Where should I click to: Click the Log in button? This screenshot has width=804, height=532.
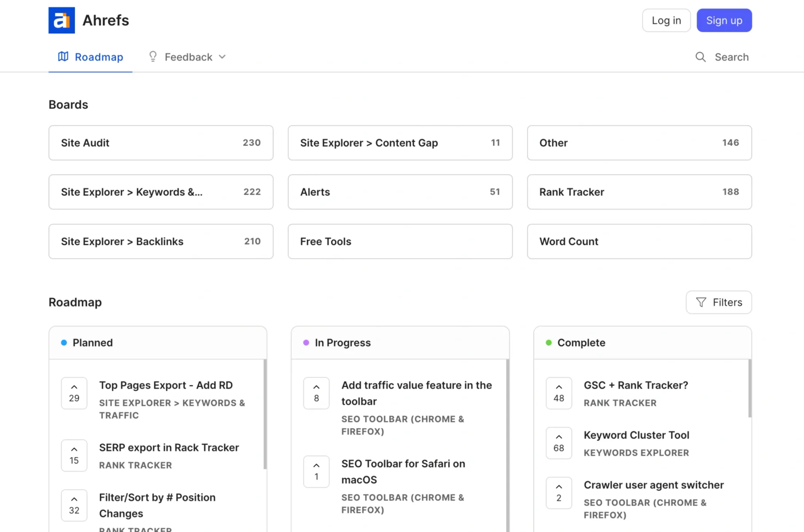click(666, 21)
